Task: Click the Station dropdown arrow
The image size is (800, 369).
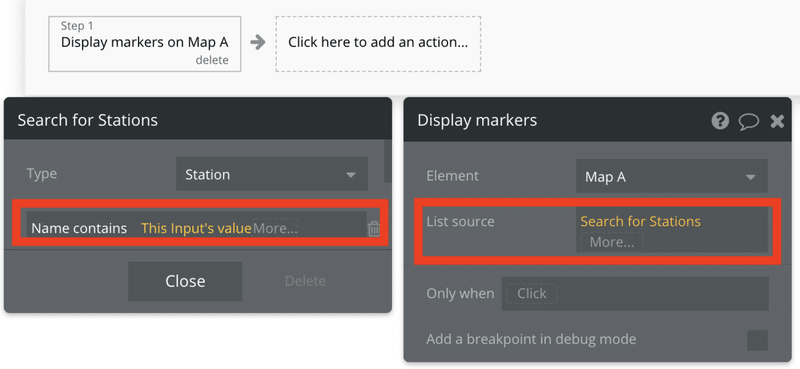Action: click(351, 175)
